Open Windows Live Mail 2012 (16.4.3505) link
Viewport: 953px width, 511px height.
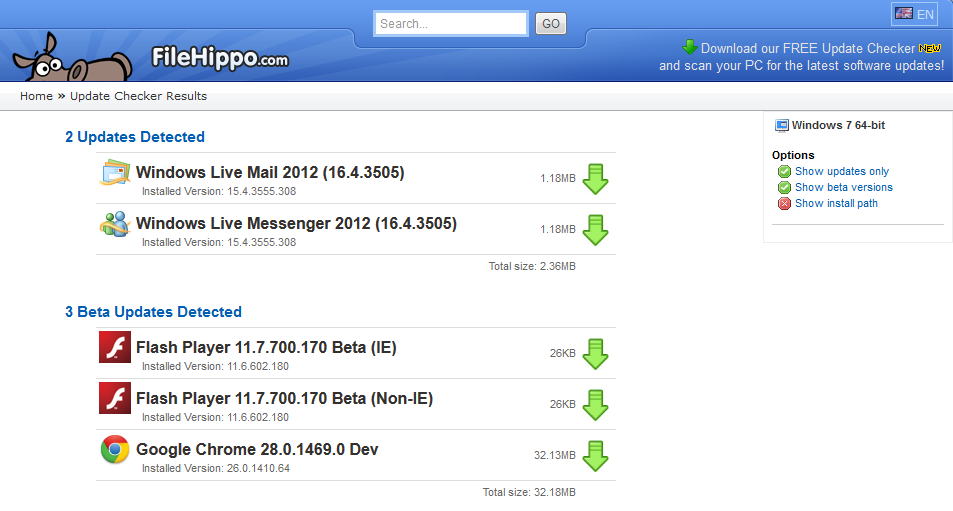coord(270,173)
